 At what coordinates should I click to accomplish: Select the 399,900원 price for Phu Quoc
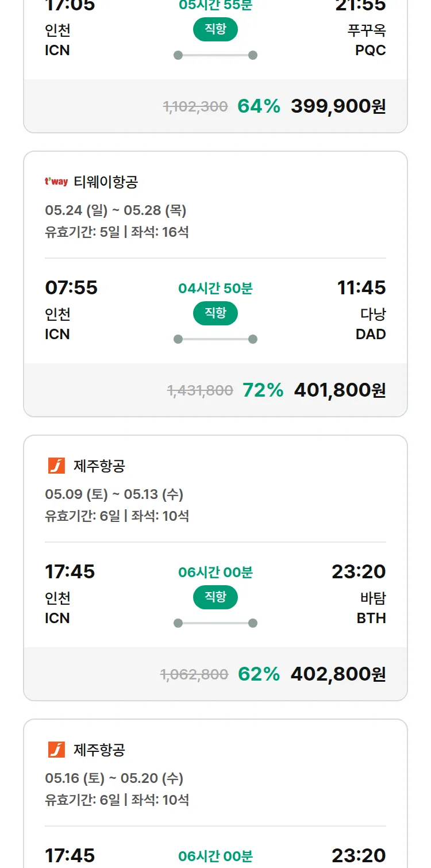(338, 106)
